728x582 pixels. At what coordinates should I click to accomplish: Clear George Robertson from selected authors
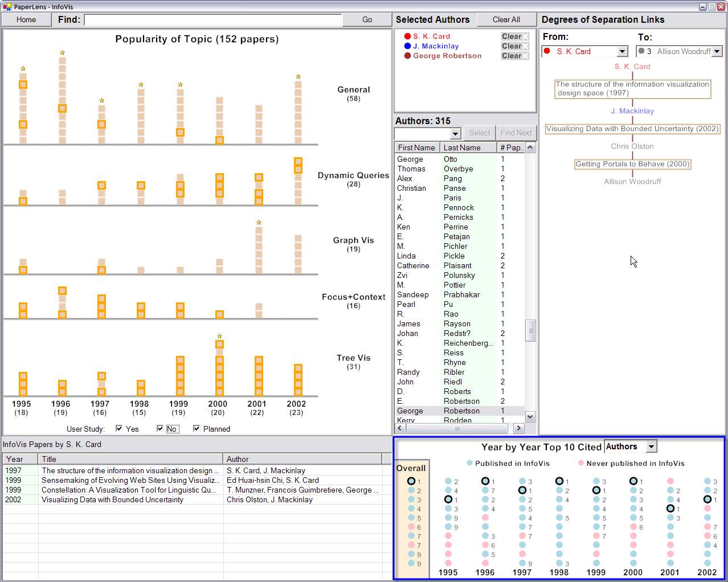point(515,56)
